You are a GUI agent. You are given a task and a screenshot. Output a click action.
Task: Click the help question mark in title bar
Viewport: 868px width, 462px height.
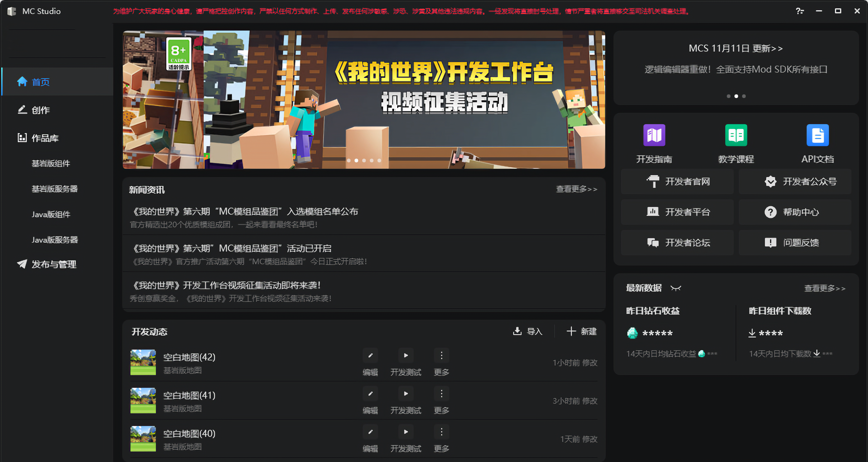click(x=800, y=11)
